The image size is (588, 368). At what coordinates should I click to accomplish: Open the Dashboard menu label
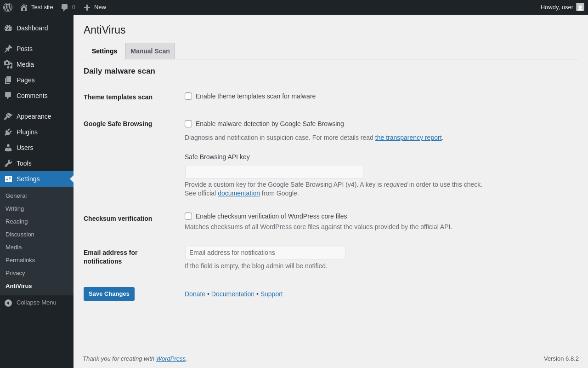point(32,28)
